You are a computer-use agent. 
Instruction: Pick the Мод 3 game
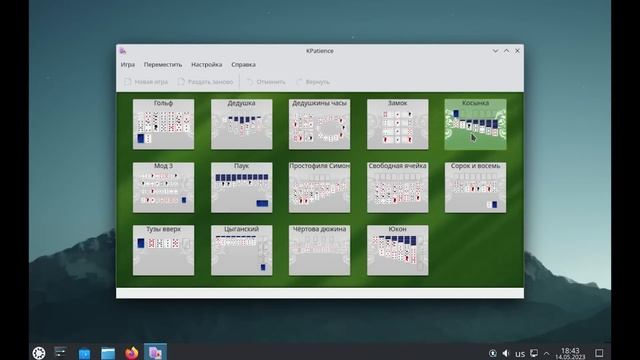[x=163, y=187]
